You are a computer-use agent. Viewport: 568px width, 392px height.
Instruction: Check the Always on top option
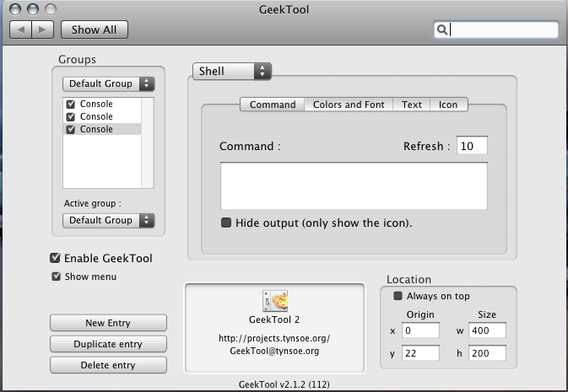coord(398,296)
